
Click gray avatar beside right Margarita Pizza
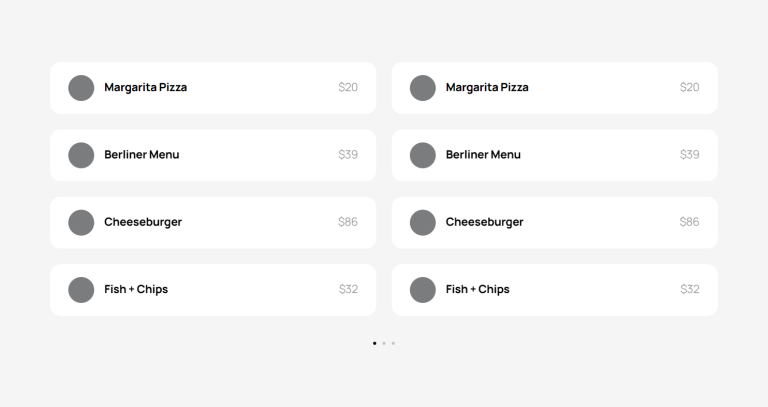[x=423, y=88]
